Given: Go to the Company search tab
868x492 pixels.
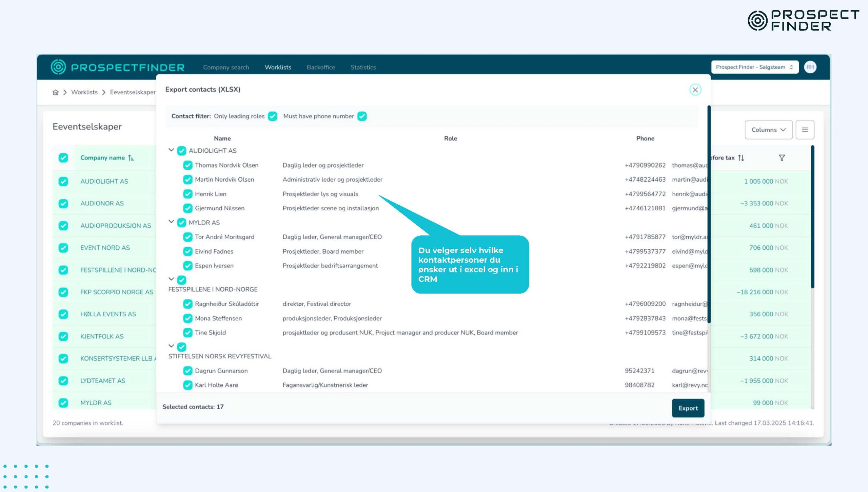Looking at the screenshot, I should 226,68.
